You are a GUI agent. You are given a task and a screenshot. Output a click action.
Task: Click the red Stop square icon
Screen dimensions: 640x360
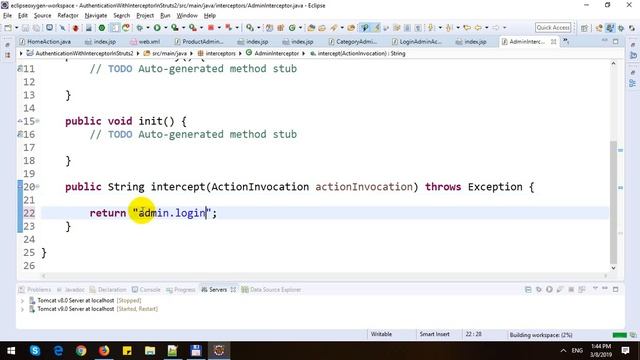click(x=211, y=28)
